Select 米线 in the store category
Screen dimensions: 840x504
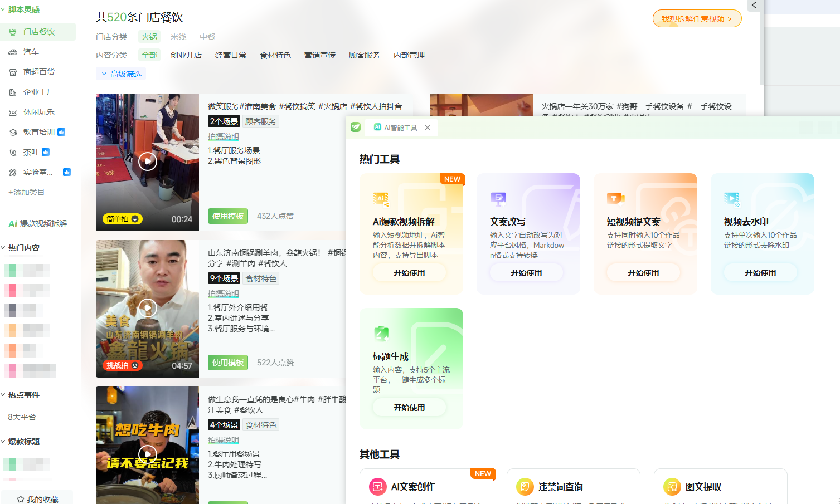[178, 37]
